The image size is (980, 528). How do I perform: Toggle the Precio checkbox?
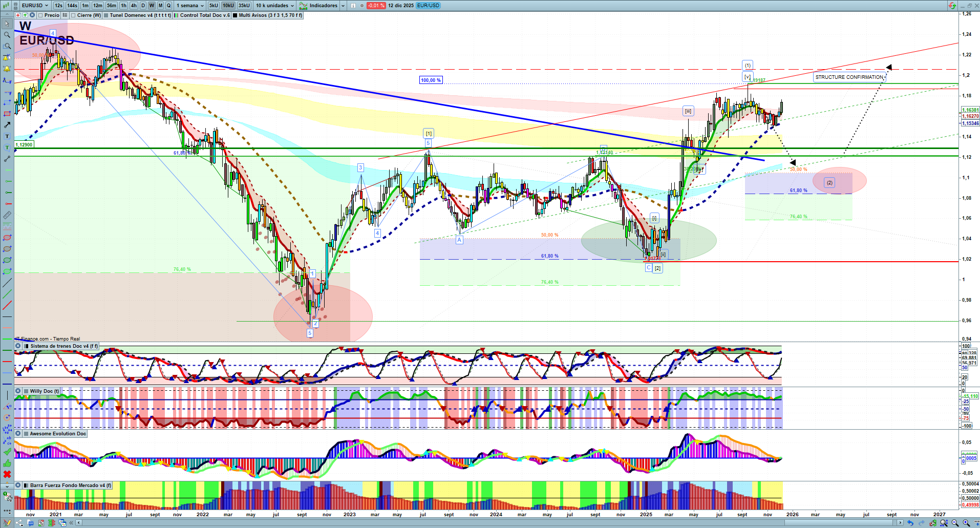click(41, 15)
